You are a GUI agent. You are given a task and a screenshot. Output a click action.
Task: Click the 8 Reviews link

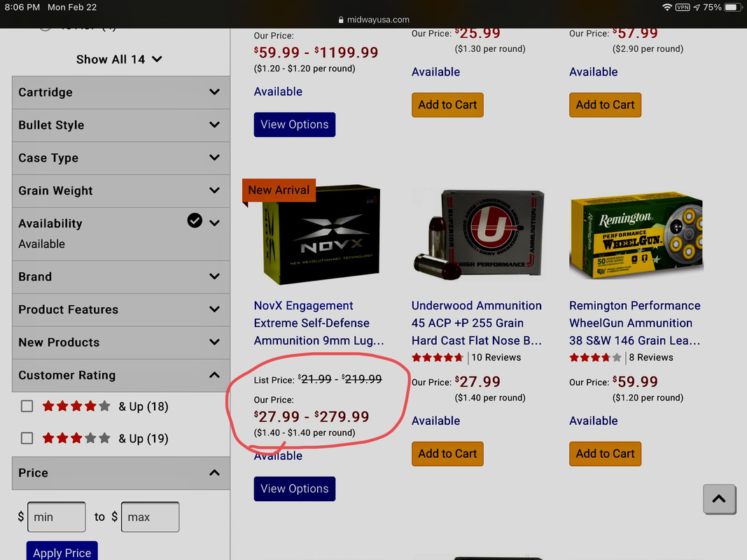click(651, 357)
